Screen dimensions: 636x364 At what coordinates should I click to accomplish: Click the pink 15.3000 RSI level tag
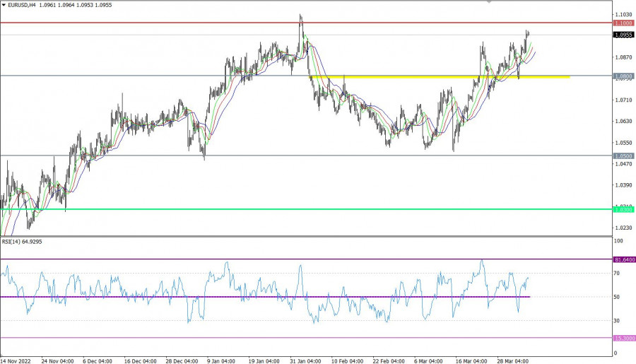point(623,338)
